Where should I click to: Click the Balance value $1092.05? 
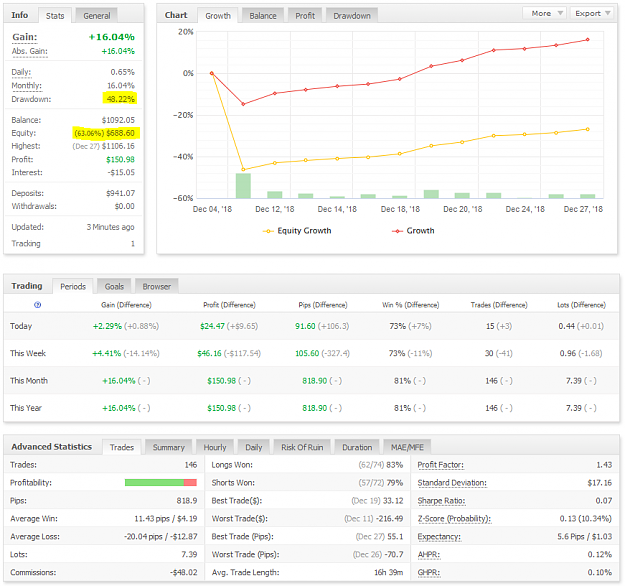[x=118, y=120]
